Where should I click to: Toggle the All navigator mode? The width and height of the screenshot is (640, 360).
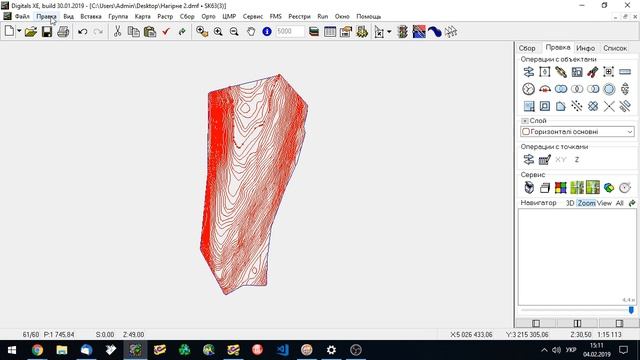619,203
